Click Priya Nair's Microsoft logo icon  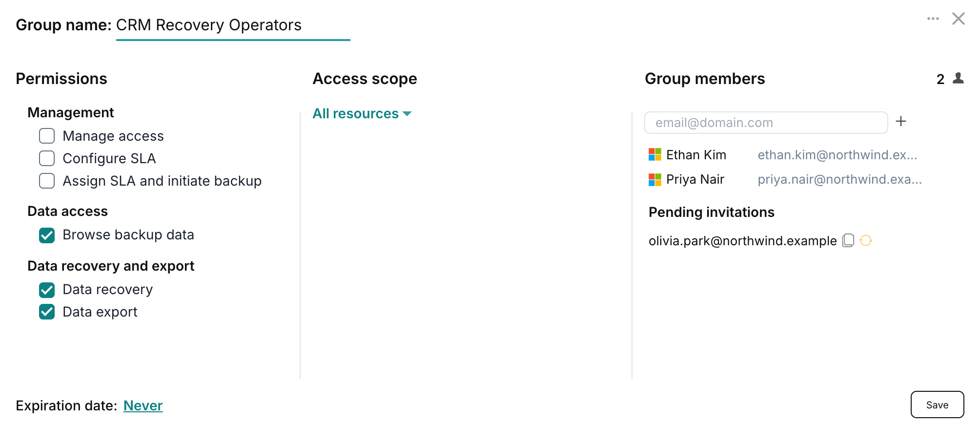654,179
